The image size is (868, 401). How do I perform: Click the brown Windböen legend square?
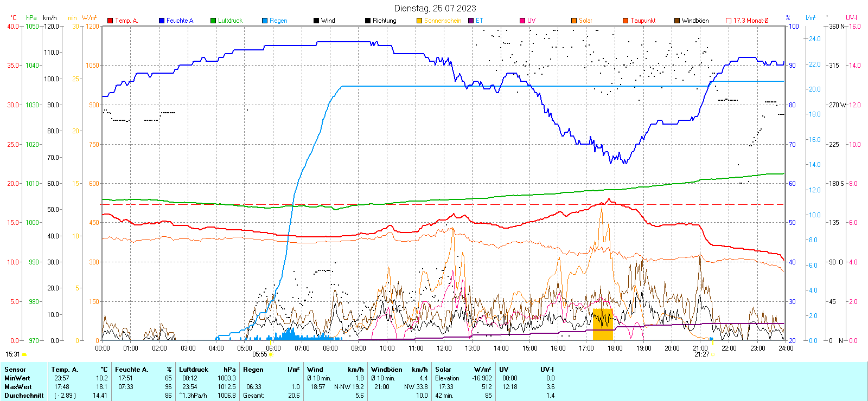pyautogui.click(x=677, y=21)
